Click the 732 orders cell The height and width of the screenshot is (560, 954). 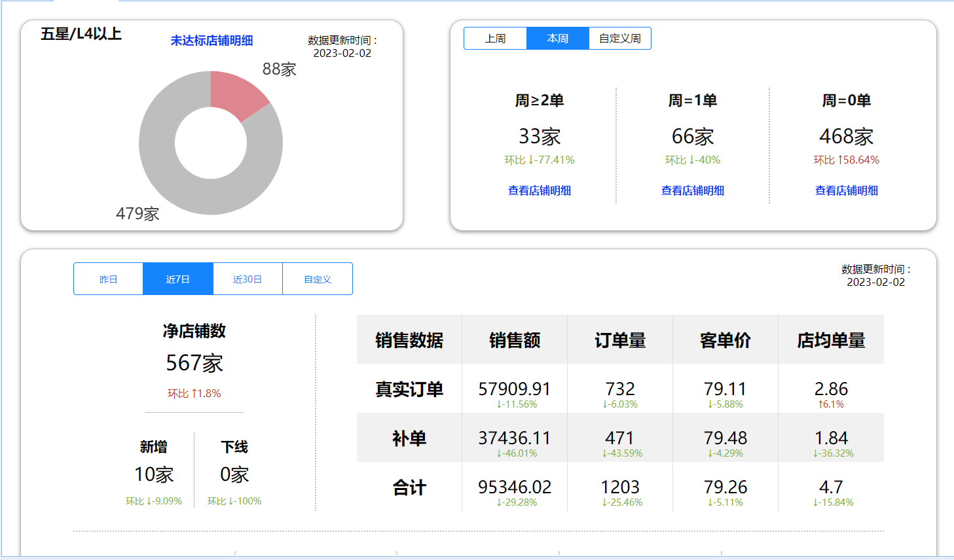click(620, 389)
